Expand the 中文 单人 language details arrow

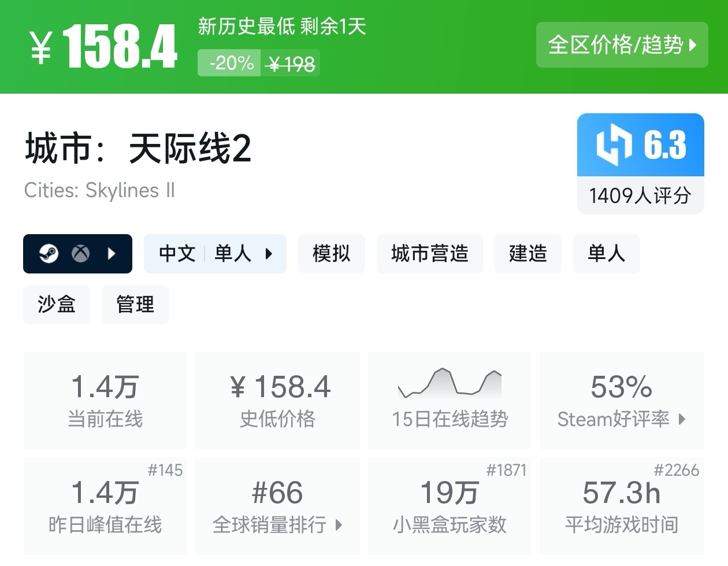(269, 253)
